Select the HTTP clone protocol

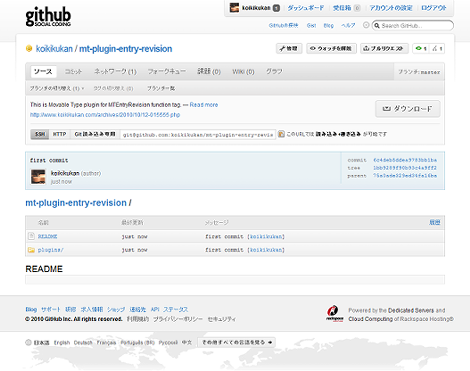tap(60, 134)
